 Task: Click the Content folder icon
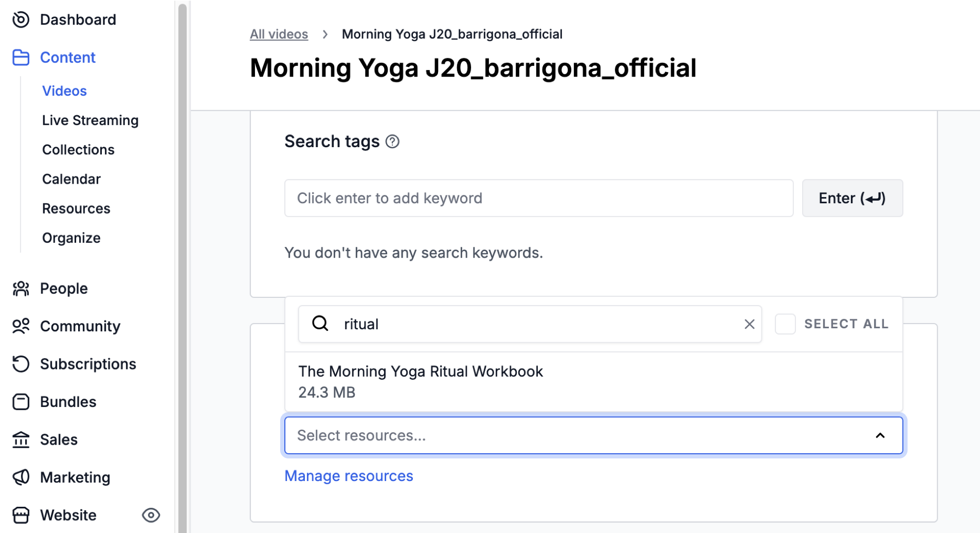coord(21,58)
